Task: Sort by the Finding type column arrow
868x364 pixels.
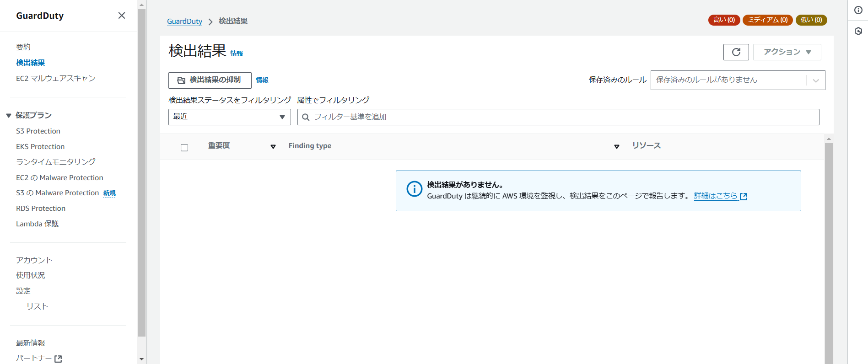Action: coord(617,147)
